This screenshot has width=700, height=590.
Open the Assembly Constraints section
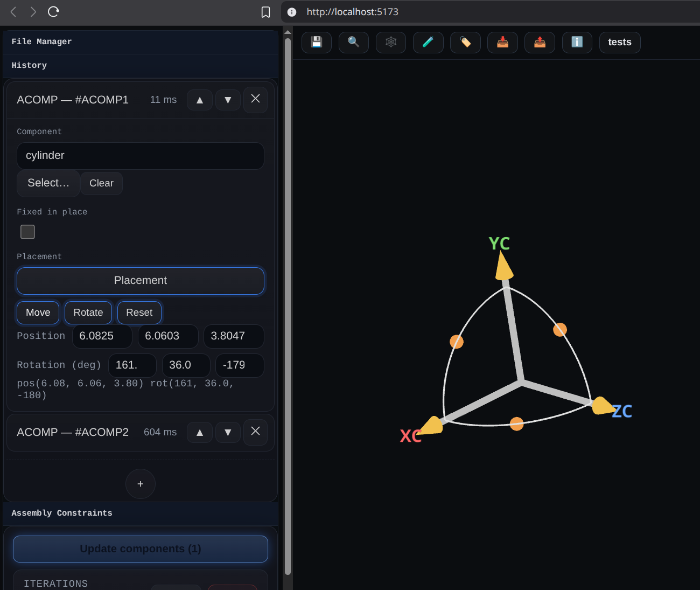[x=62, y=513]
